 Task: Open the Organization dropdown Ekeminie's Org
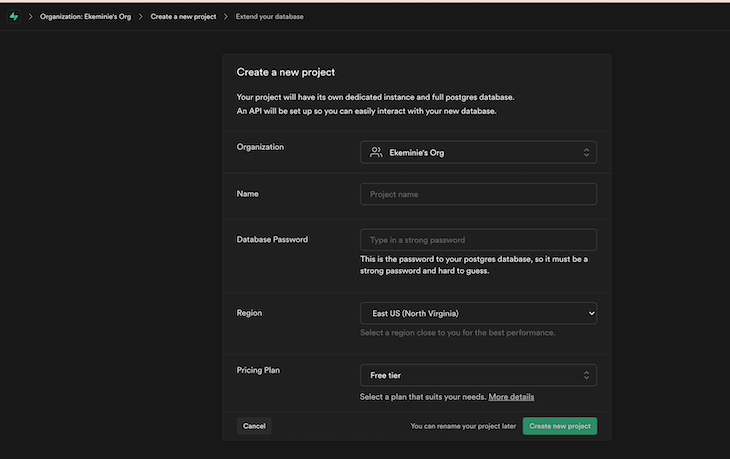[x=478, y=152]
